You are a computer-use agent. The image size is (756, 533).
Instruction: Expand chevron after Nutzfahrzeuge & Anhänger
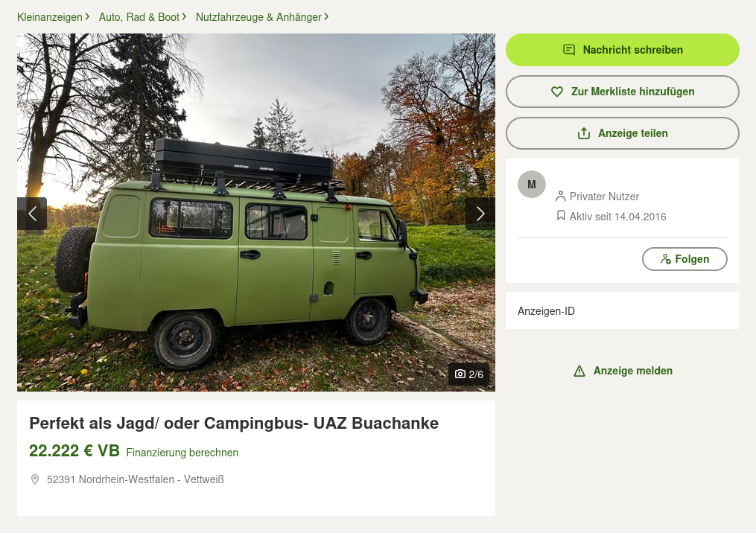point(326,17)
